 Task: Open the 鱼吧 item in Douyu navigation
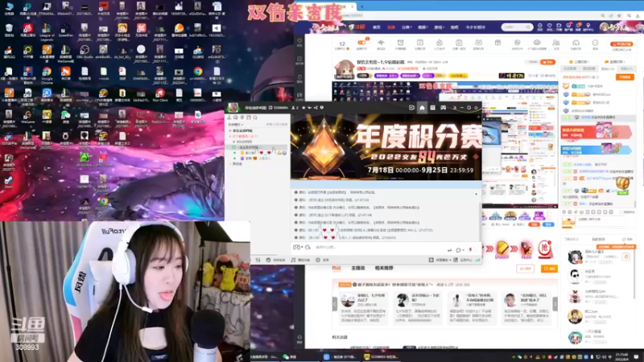click(x=454, y=27)
